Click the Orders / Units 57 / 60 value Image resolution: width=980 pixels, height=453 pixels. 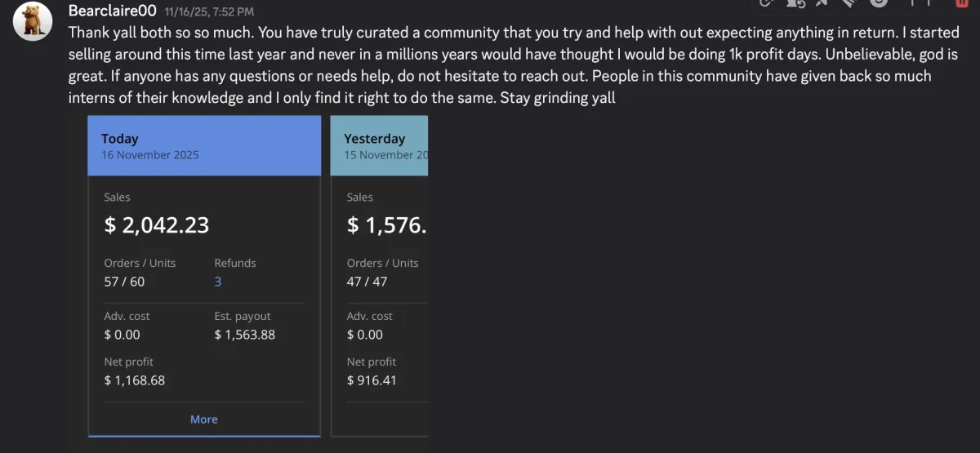pos(124,282)
